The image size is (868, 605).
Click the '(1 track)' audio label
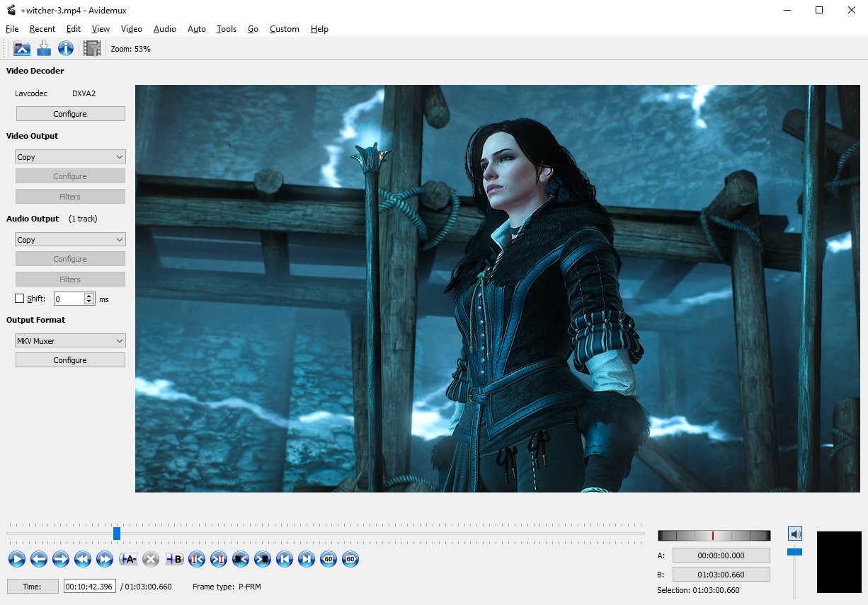(83, 219)
